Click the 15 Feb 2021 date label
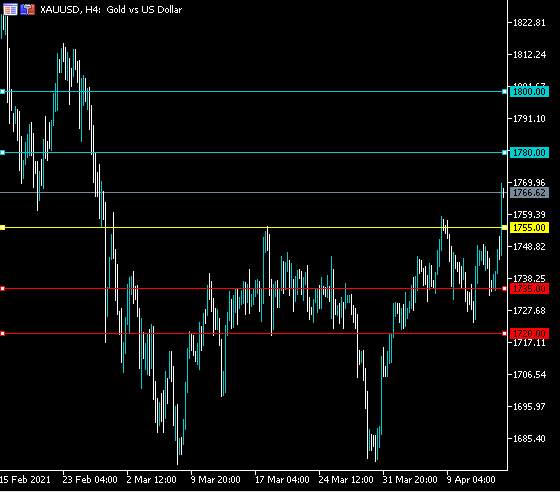The height and width of the screenshot is (492, 560). click(x=25, y=480)
